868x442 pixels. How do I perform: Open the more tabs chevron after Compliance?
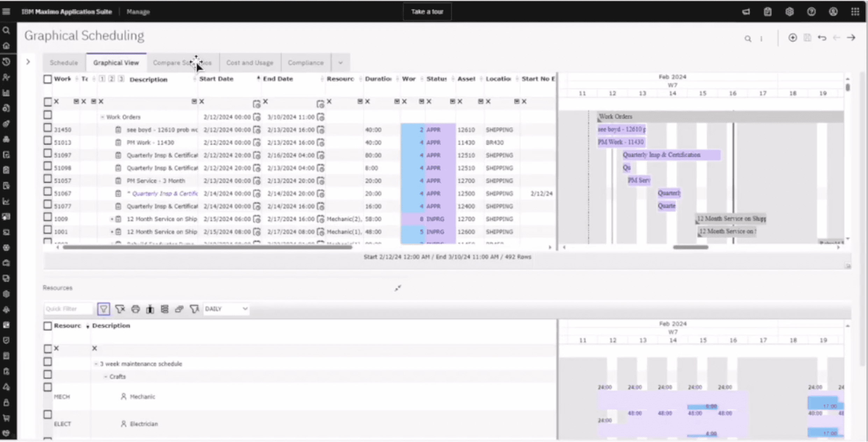tap(340, 63)
